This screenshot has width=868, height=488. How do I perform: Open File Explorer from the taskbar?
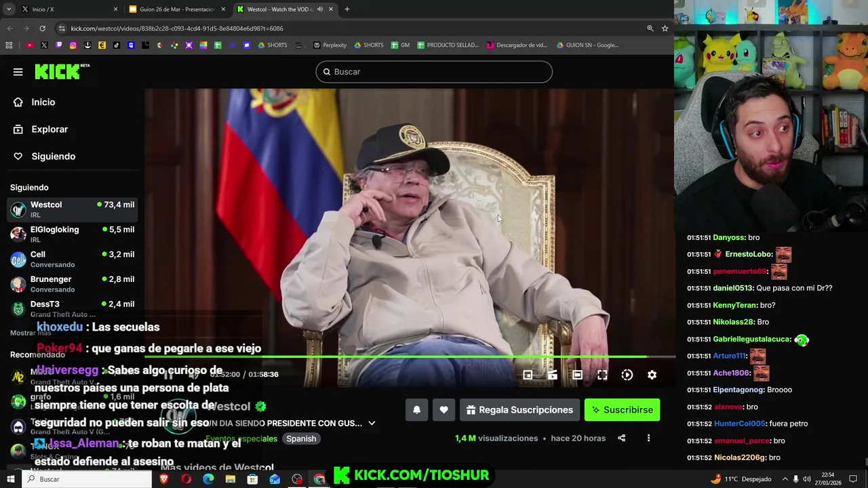231,479
